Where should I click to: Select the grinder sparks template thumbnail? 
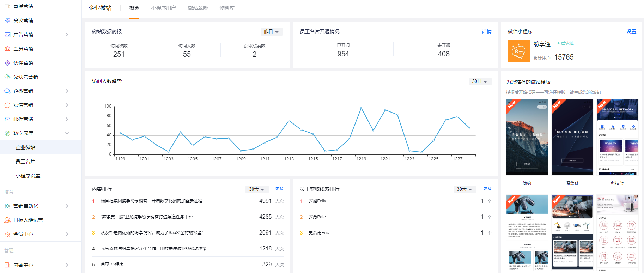[572, 232]
